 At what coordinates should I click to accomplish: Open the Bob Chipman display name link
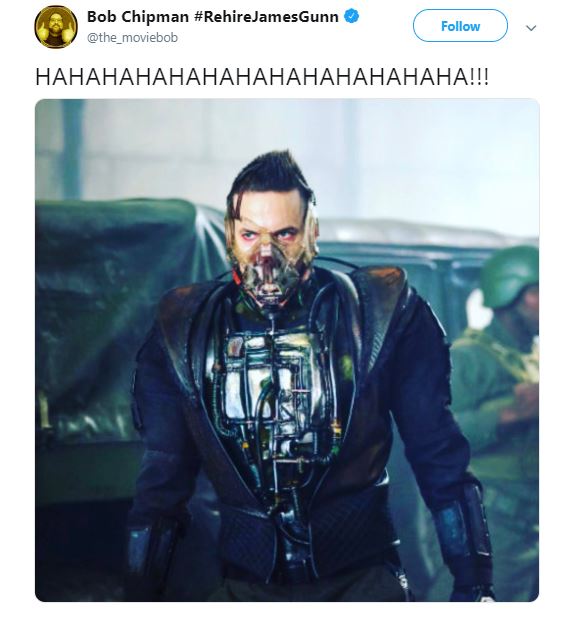138,17
